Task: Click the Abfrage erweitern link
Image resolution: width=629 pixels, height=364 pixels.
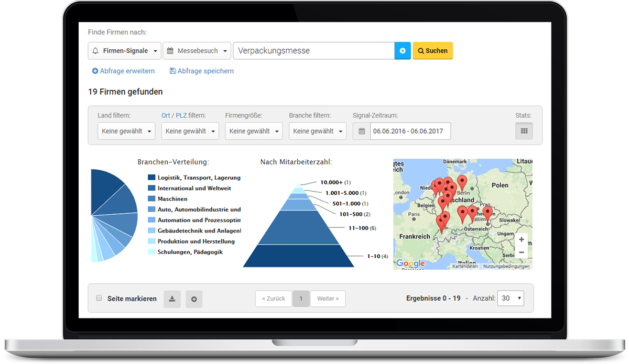Action: pos(124,71)
